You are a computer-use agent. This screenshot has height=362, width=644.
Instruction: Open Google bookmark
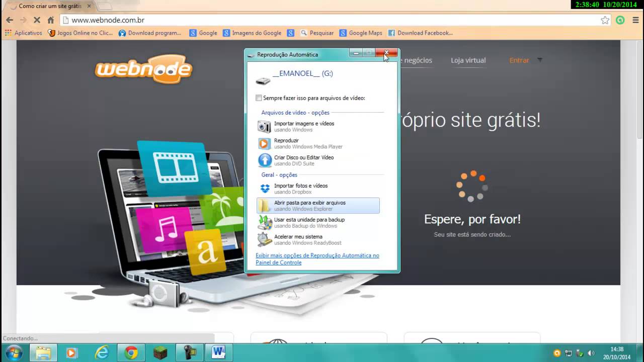tap(203, 33)
